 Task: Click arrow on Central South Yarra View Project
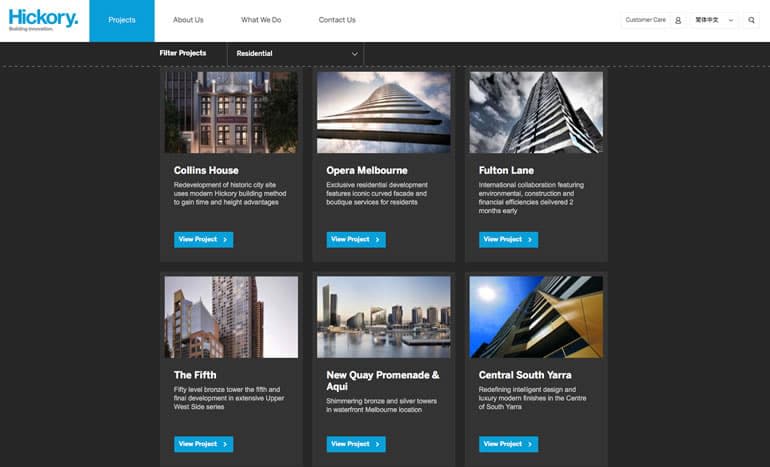[x=530, y=444]
